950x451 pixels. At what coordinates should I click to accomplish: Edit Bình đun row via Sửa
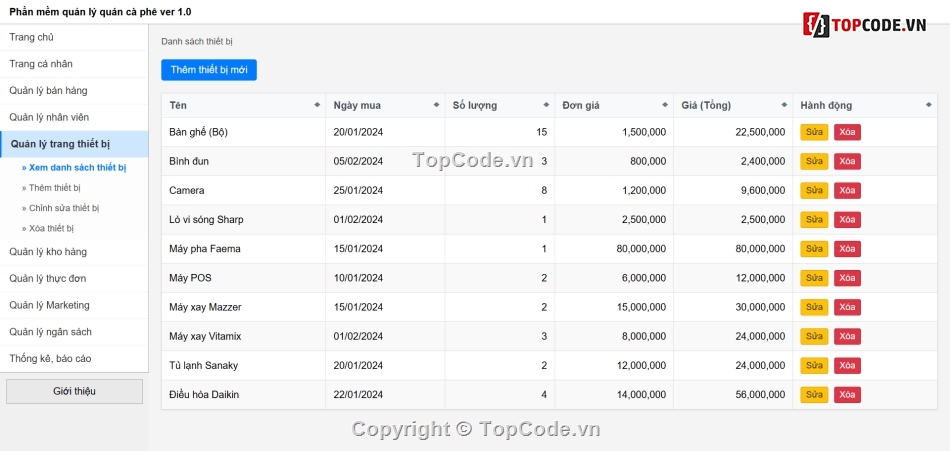(814, 161)
